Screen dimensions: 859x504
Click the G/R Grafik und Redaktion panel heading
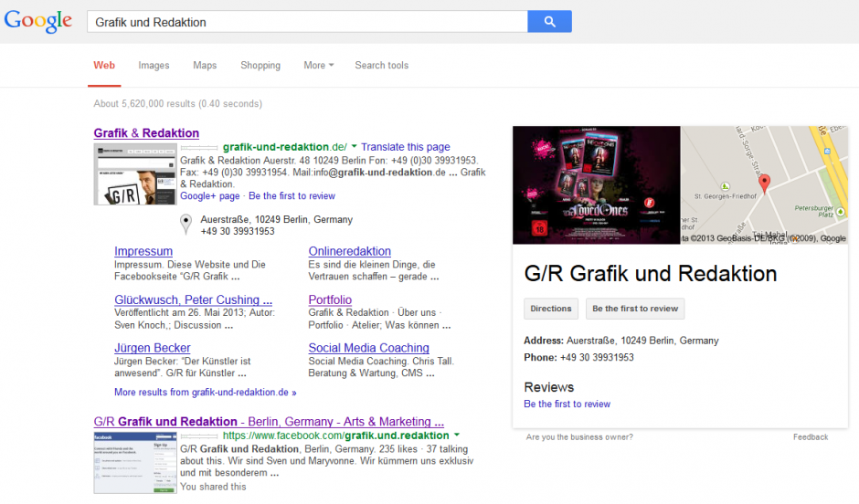[651, 274]
